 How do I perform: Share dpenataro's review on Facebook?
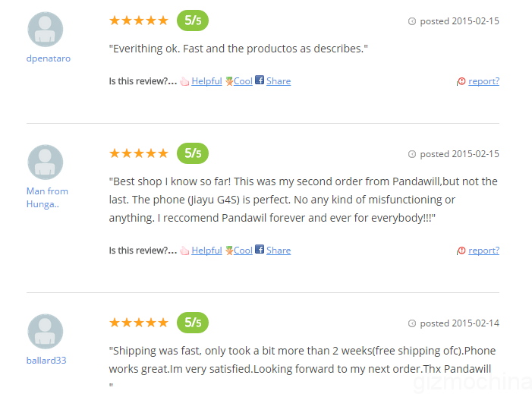pyautogui.click(x=279, y=81)
